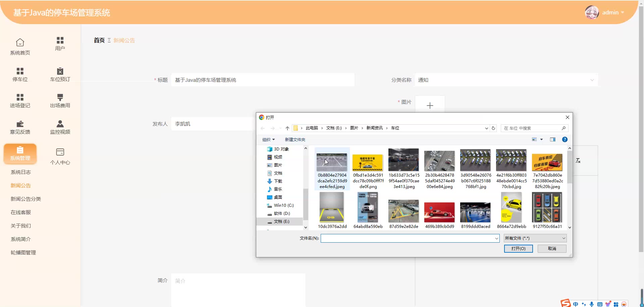Click the 用户 grid icon in sidebar
The image size is (644, 307).
click(x=60, y=41)
